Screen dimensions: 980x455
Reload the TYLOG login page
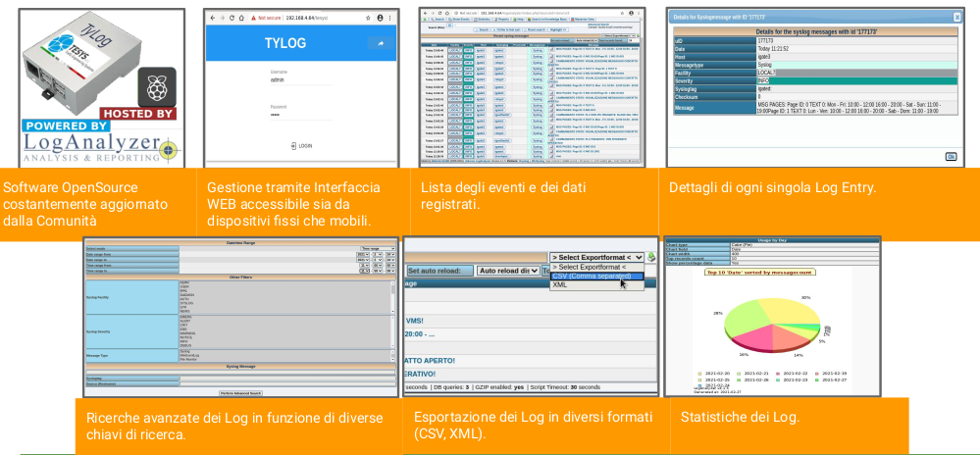click(x=232, y=18)
